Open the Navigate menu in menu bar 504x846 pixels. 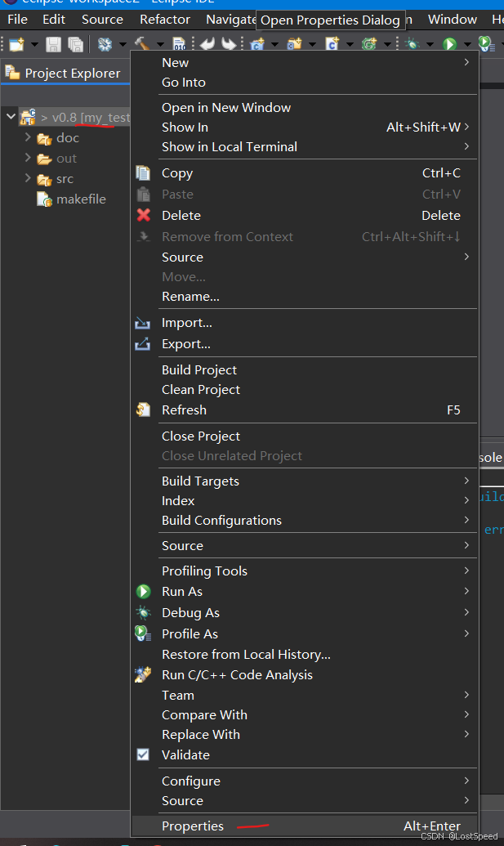pos(230,20)
